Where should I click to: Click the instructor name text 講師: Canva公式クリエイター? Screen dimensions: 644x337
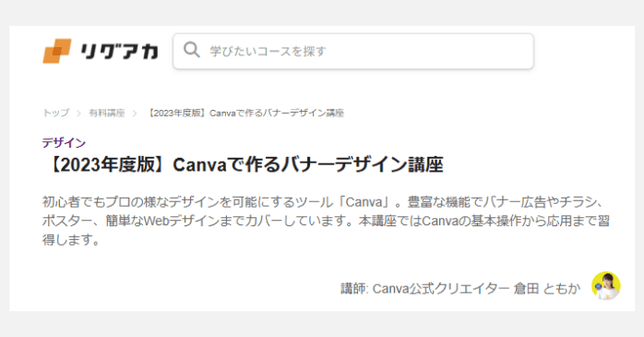click(425, 288)
